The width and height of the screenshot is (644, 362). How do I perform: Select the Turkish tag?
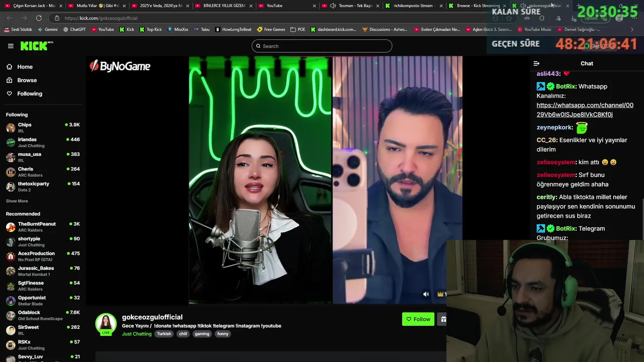[x=164, y=334]
